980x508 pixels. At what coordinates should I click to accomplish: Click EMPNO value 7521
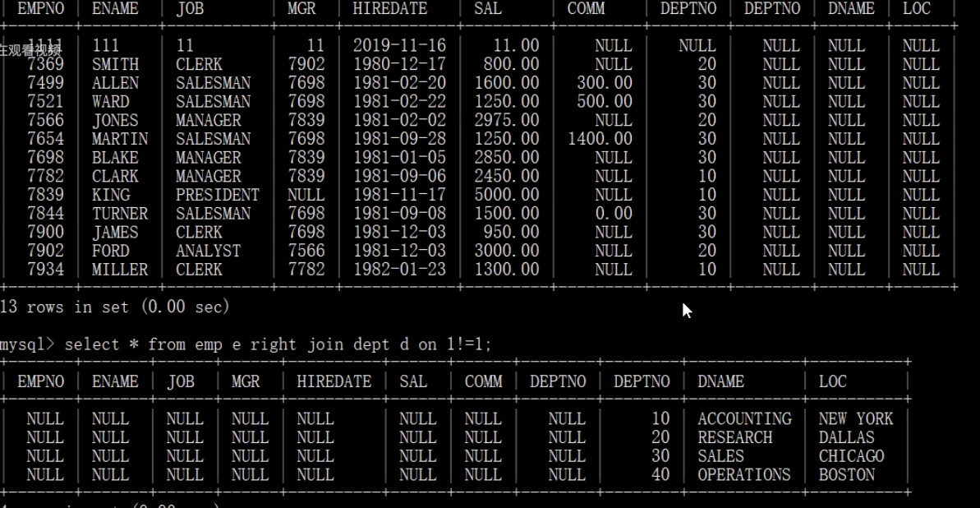[x=46, y=101]
